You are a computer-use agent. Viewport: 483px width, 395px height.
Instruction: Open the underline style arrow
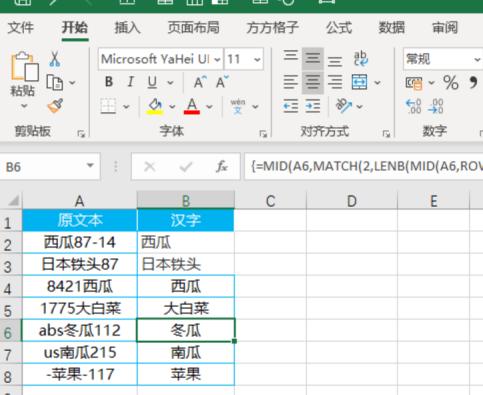click(x=170, y=82)
